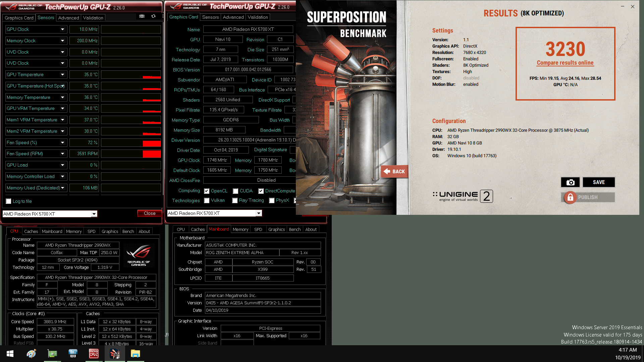
Task: Expand the GPU Load sensor dropdown
Action: 62,165
